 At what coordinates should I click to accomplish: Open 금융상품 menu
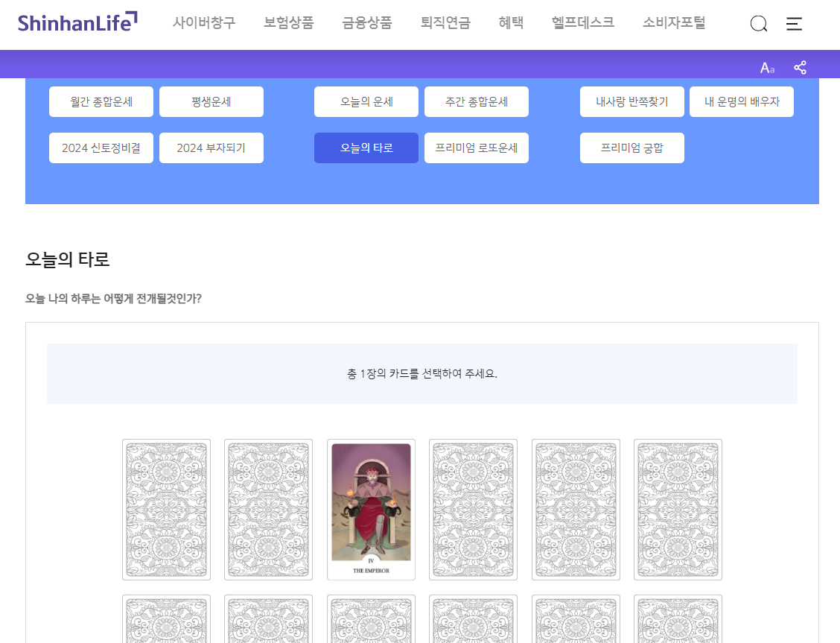367,22
